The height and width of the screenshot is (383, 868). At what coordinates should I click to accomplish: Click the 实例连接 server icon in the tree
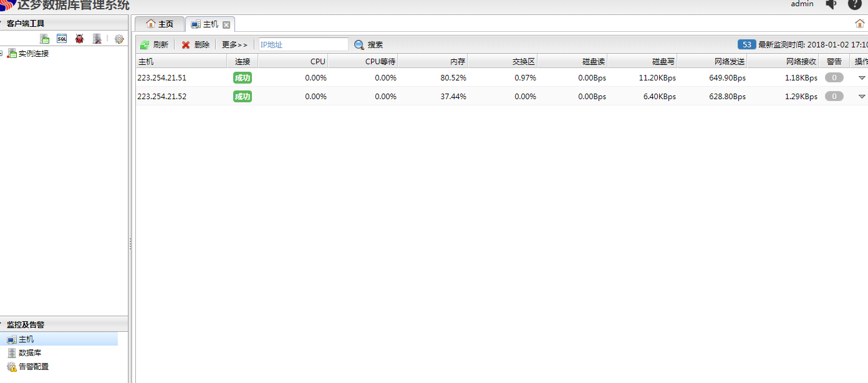[x=12, y=54]
